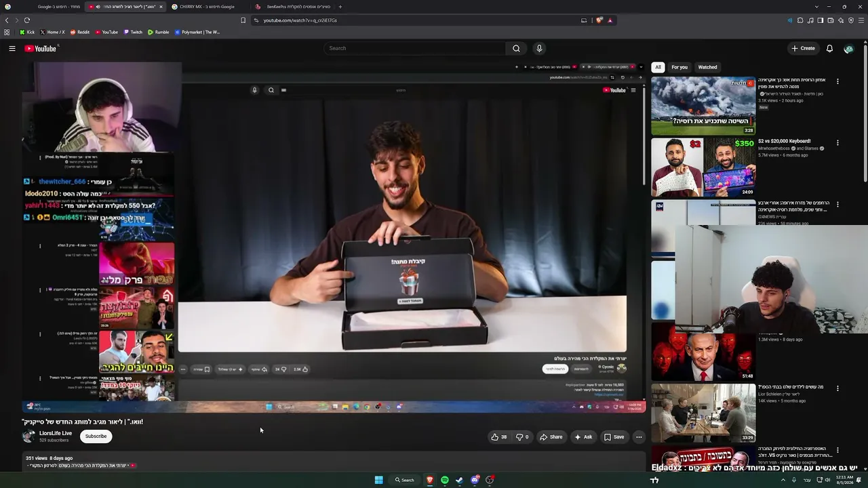
Task: Select the For you filter chip
Action: click(679, 67)
